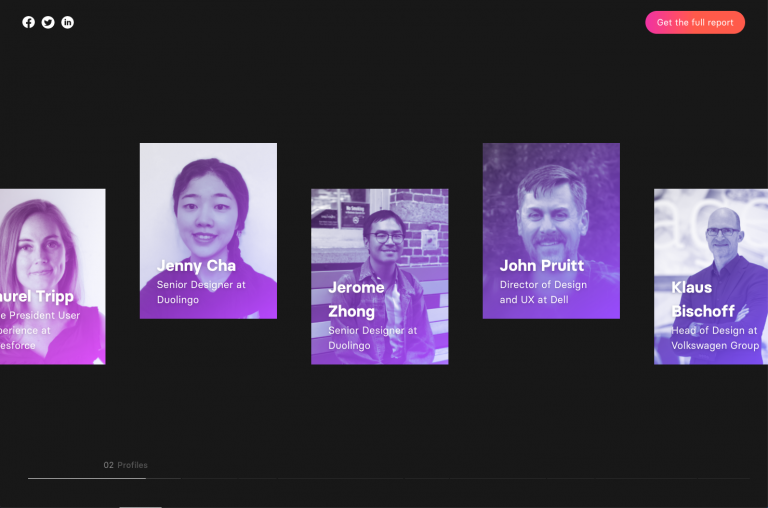The width and height of the screenshot is (768, 508).
Task: Open Klaus Bischoff's profile card
Action: (711, 276)
